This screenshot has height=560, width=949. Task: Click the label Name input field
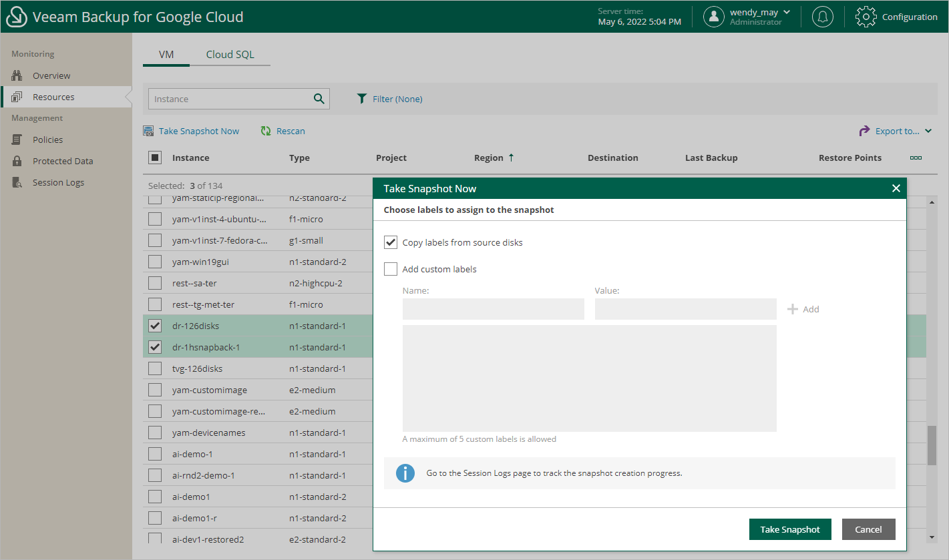(x=493, y=309)
